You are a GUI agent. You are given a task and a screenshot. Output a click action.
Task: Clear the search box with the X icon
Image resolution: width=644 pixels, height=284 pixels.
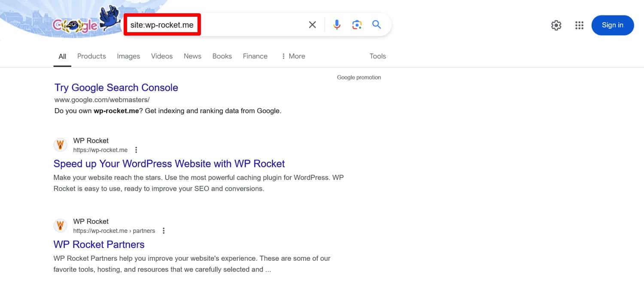click(x=312, y=24)
